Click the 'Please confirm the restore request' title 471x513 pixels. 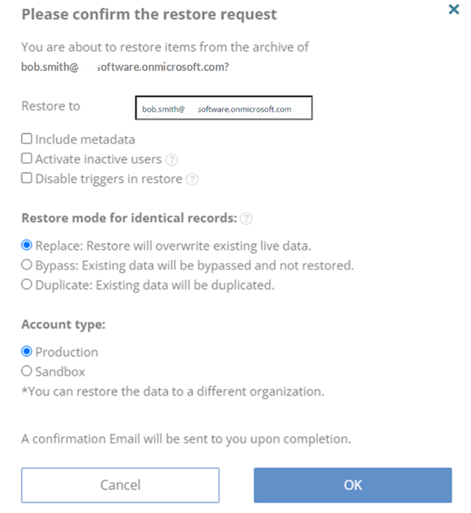point(149,15)
